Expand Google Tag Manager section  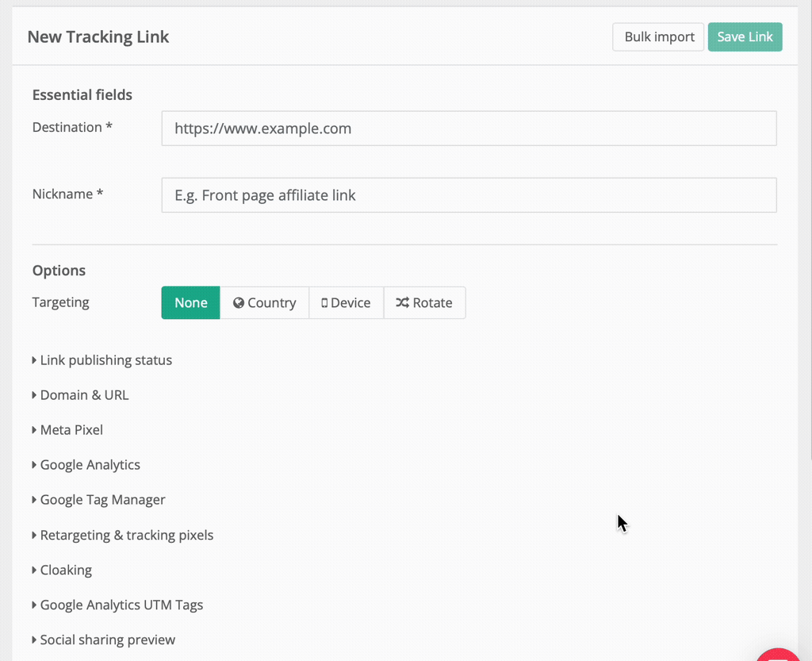tap(102, 500)
